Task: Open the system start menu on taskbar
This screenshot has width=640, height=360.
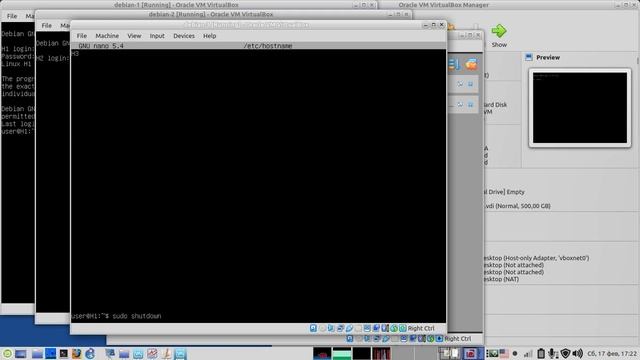Action: 7,353
